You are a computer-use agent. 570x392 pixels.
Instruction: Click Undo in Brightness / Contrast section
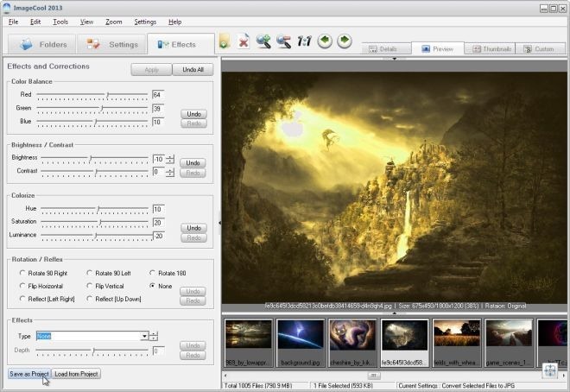click(193, 163)
